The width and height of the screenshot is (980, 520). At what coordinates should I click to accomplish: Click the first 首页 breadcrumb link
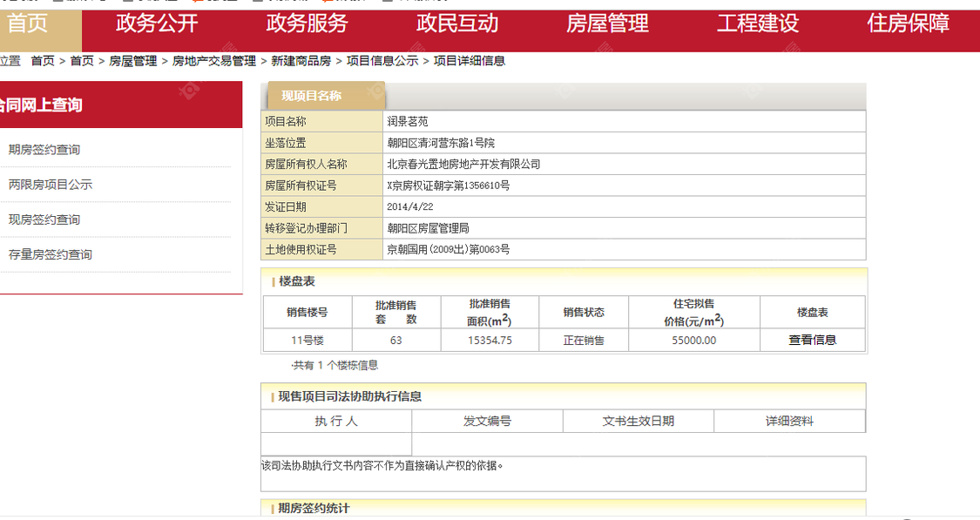(43, 61)
